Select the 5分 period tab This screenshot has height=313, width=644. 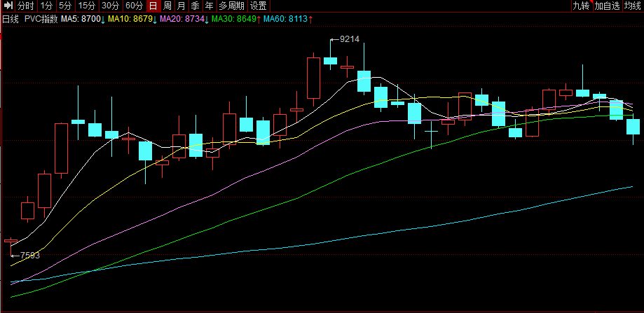pyautogui.click(x=65, y=6)
